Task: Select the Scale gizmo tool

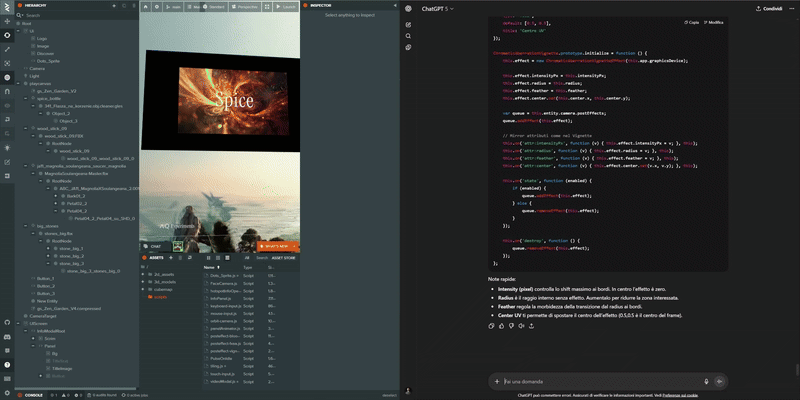Action: pyautogui.click(x=7, y=49)
